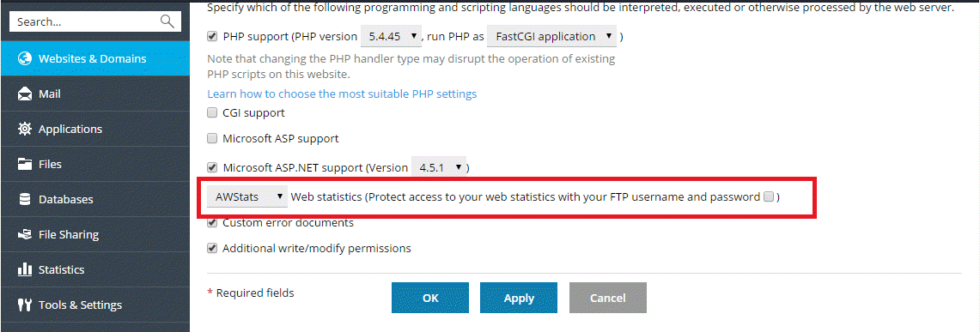Screen dimensions: 980x332
Task: Open the PHP version 5.4.45 dropdown
Action: click(392, 37)
